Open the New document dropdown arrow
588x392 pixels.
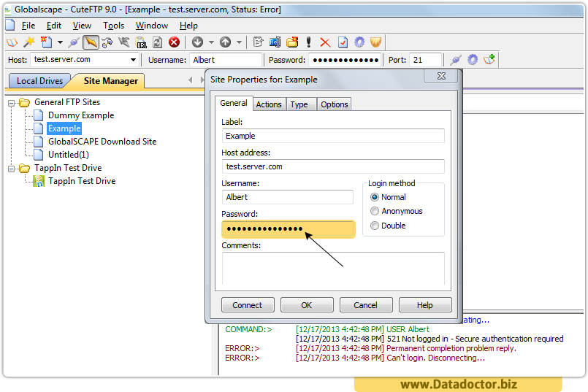60,42
